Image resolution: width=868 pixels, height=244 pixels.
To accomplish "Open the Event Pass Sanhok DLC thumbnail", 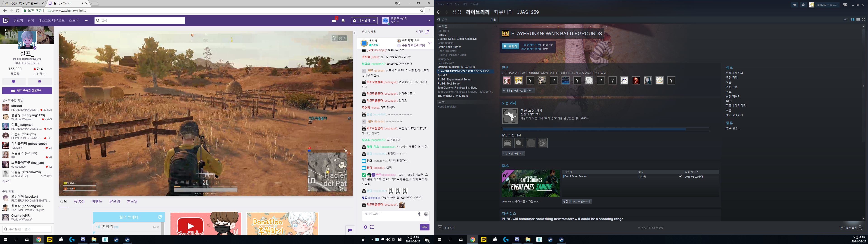I will point(531,183).
